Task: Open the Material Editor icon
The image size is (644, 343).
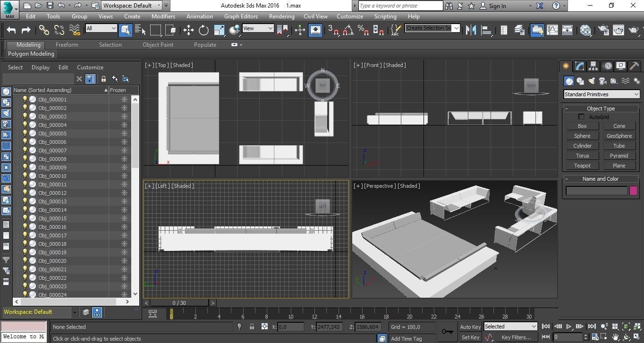Action: (585, 30)
